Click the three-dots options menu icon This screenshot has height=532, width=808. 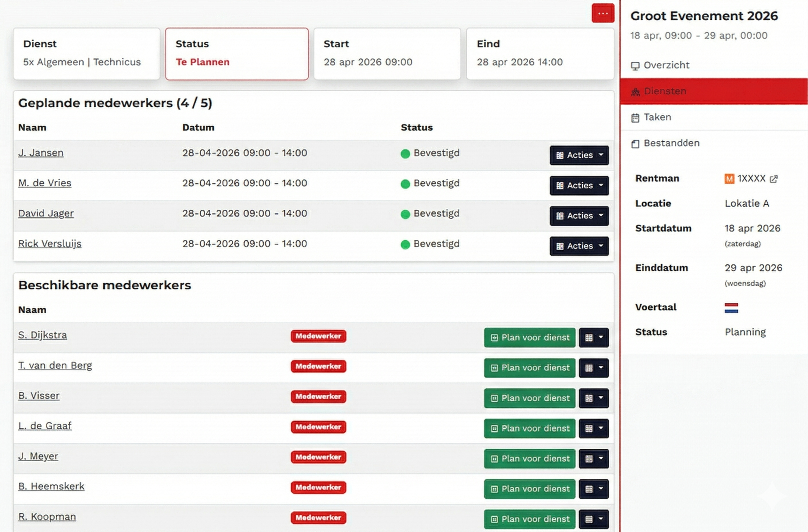point(602,13)
